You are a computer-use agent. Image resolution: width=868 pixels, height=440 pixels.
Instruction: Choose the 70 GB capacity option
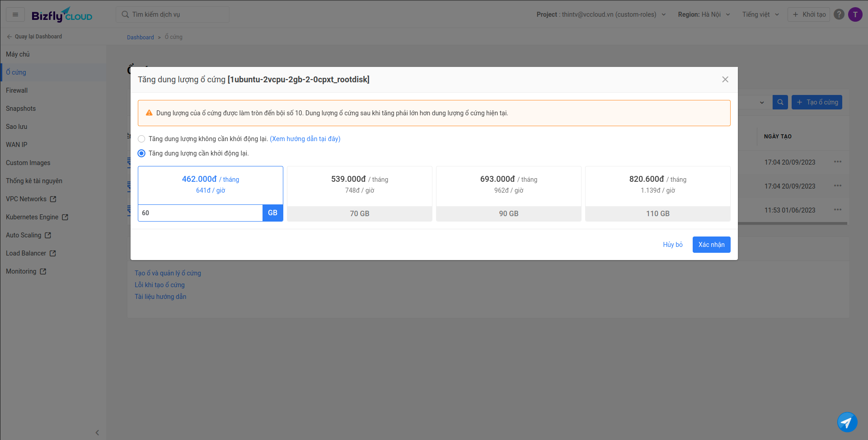point(359,194)
